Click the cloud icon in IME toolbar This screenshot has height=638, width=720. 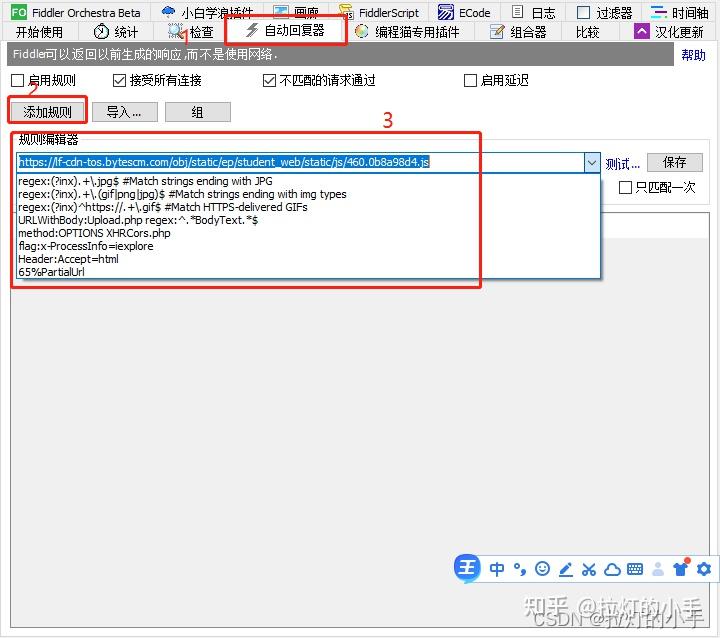[612, 570]
